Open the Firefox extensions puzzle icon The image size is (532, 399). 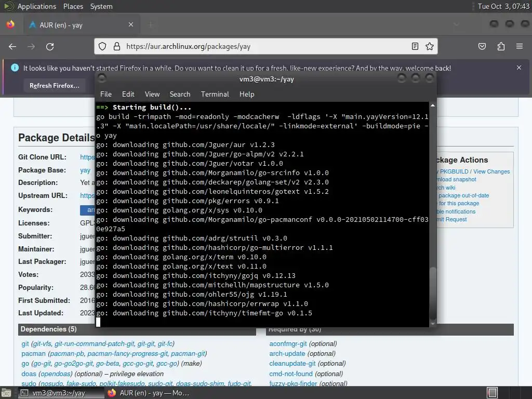tap(501, 46)
